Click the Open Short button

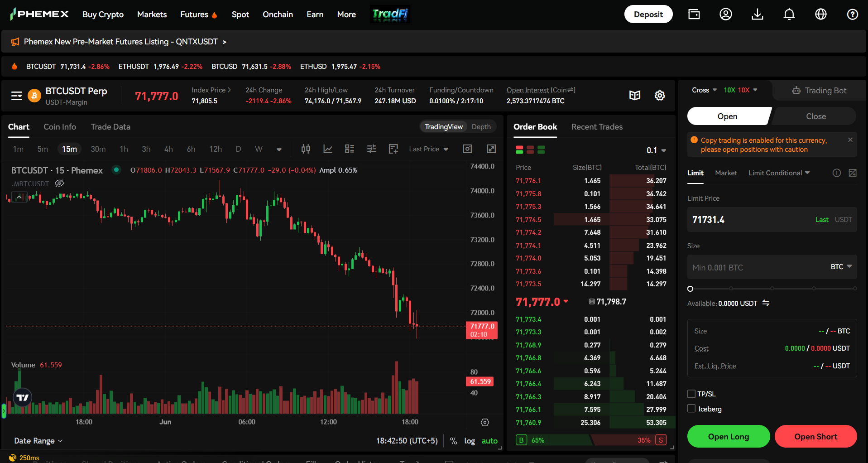click(815, 437)
